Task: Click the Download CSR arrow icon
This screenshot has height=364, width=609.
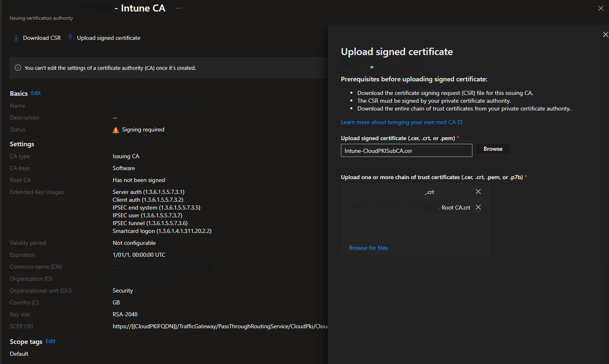Action: pos(16,38)
